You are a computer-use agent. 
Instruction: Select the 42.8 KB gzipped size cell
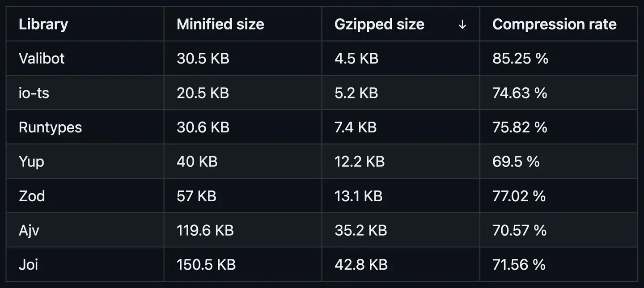(360, 264)
